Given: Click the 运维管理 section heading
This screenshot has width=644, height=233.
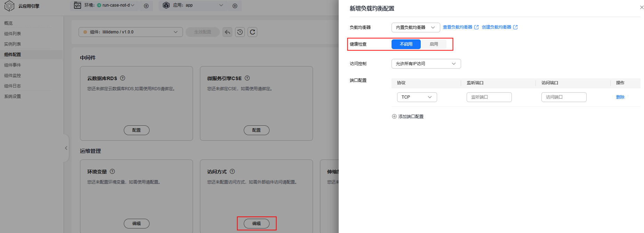Looking at the screenshot, I should [x=90, y=151].
